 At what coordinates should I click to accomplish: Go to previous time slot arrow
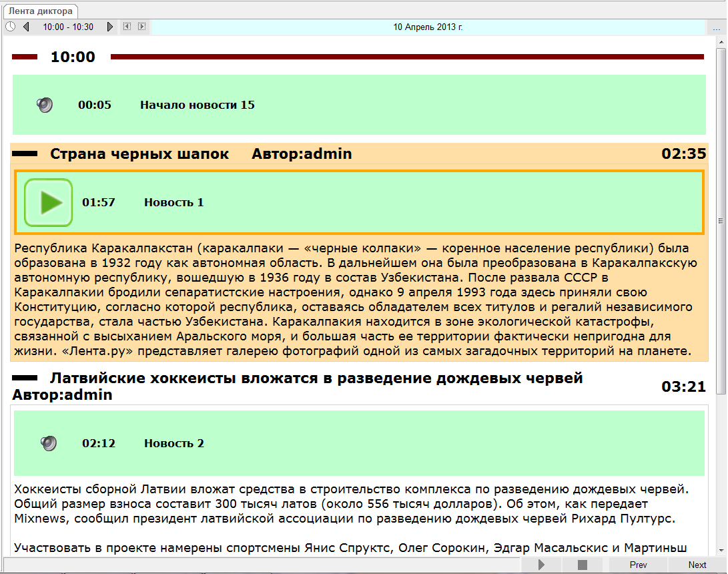(27, 27)
